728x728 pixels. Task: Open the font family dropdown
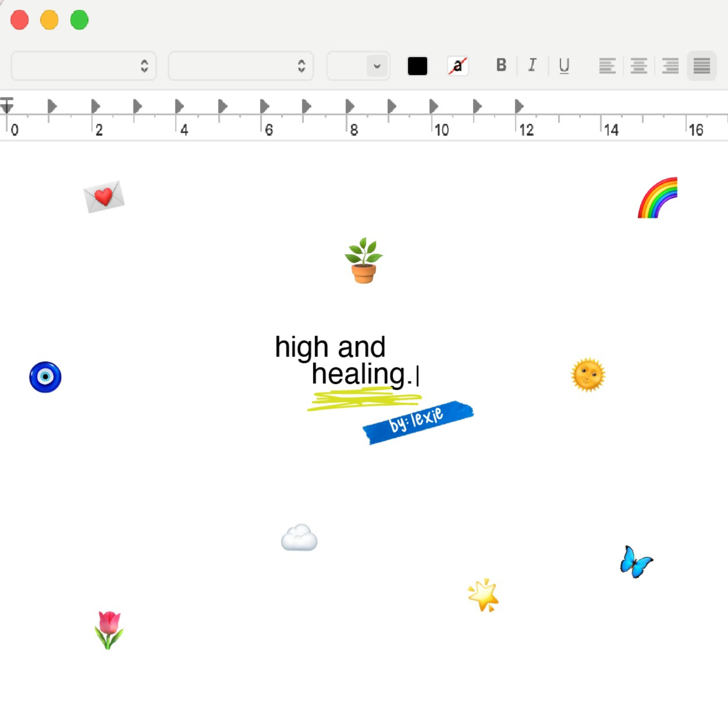[241, 66]
